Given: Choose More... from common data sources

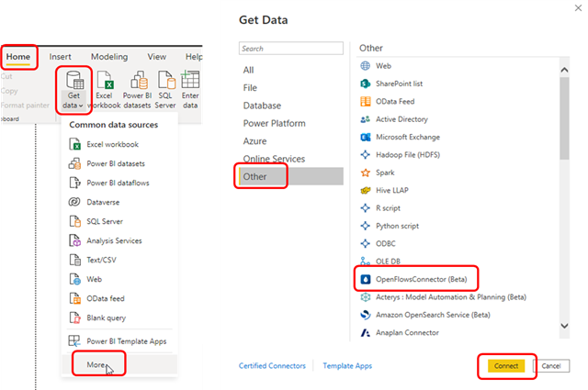Looking at the screenshot, I should point(97,363).
